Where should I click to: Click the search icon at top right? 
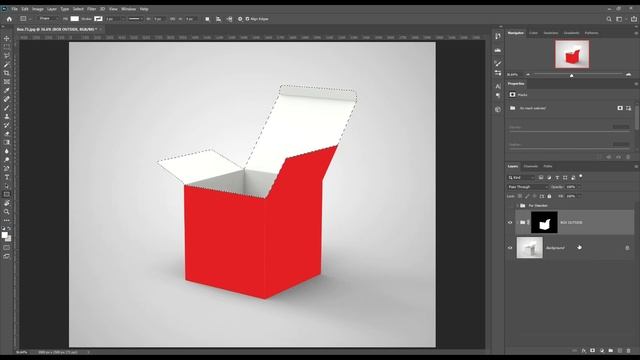click(x=609, y=19)
